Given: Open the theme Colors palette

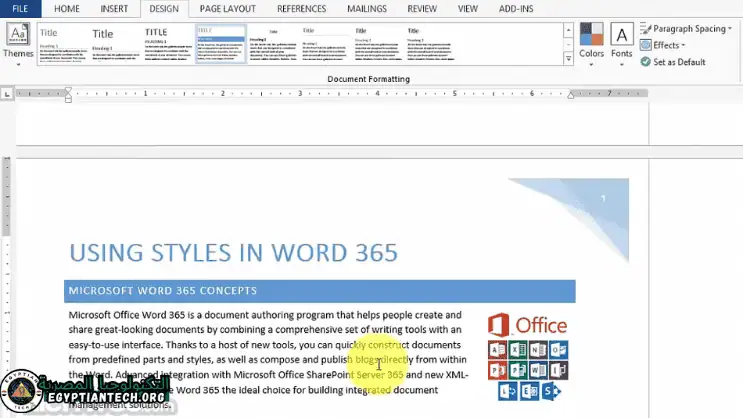Looking at the screenshot, I should click(x=591, y=42).
